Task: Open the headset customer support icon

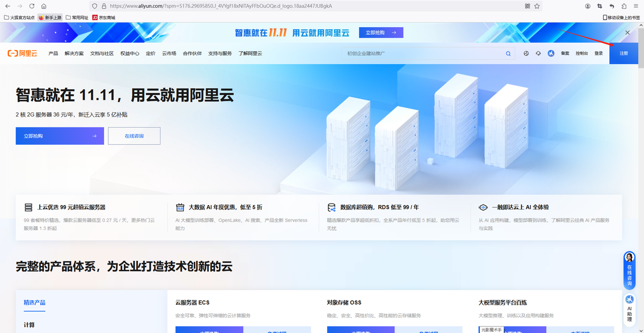Action: (x=538, y=53)
